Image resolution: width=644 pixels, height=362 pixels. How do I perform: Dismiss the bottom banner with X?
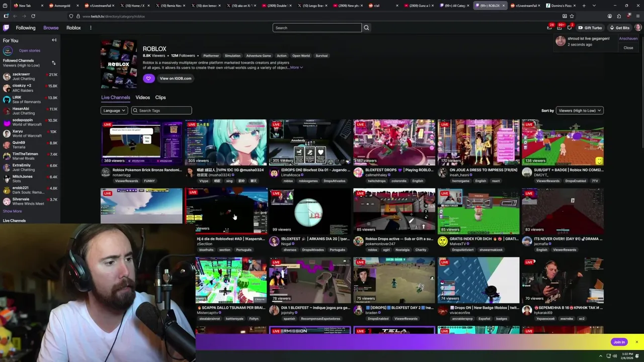(x=636, y=342)
